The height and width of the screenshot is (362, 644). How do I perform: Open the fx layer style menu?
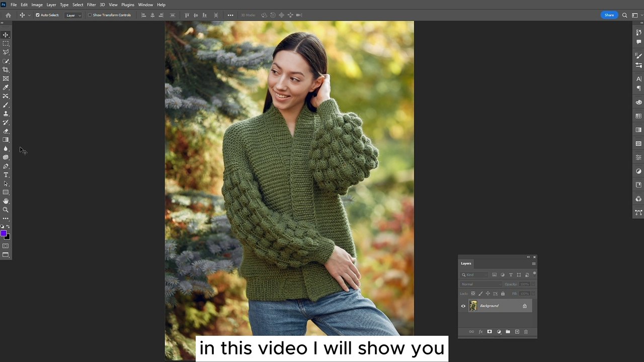(480, 332)
